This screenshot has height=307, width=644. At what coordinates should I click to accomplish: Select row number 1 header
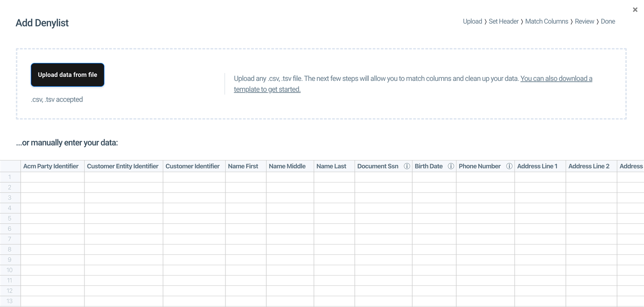[x=10, y=177]
